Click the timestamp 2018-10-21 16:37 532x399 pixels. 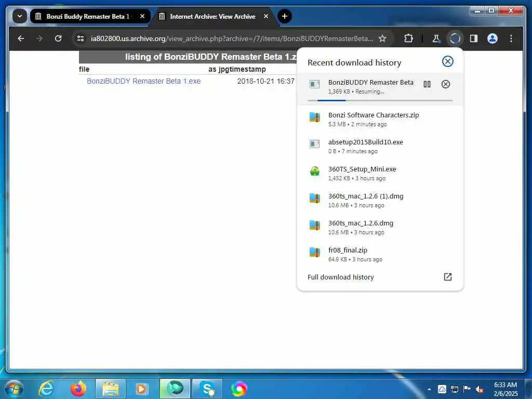click(x=265, y=81)
